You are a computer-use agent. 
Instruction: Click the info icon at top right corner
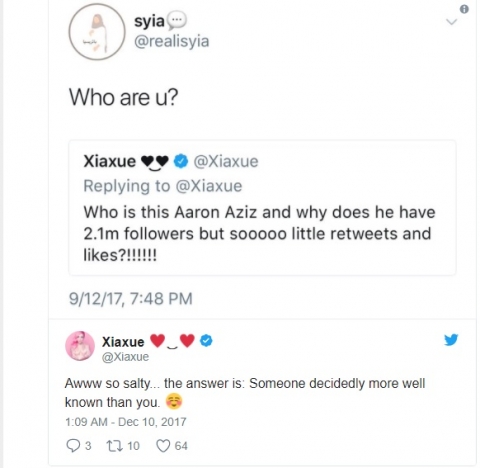[x=464, y=9]
